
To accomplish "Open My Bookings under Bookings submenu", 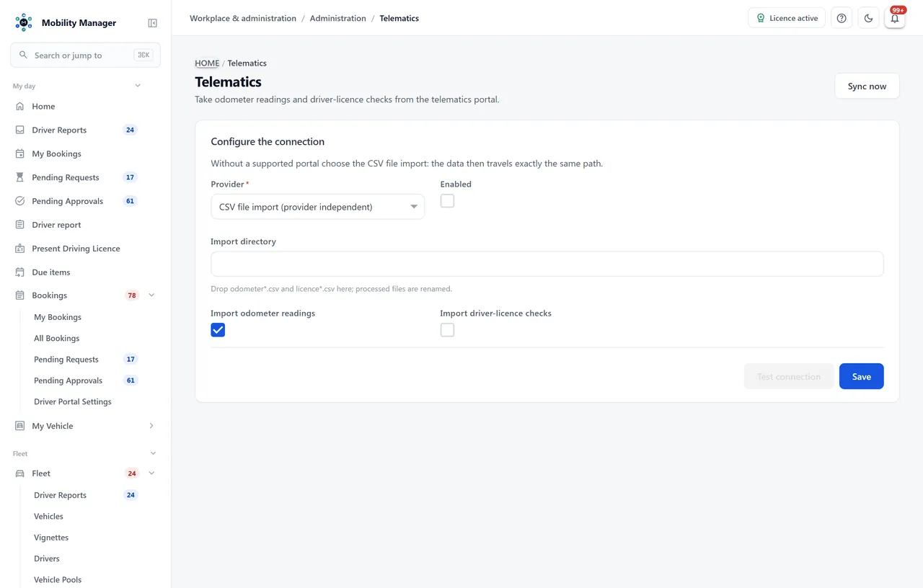I will (x=58, y=317).
